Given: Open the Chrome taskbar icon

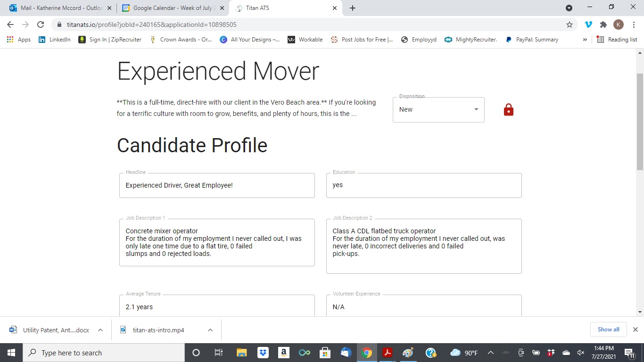Looking at the screenshot, I should pos(367,353).
